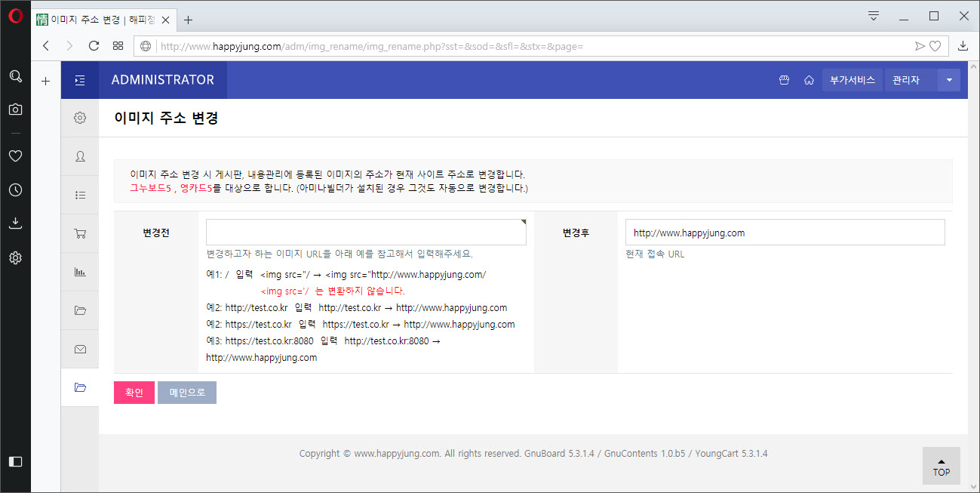Expand the 관리자 dropdown arrow
Viewport: 980px width, 493px height.
click(x=949, y=79)
